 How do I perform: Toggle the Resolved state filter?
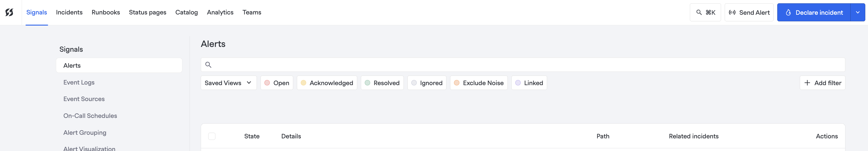(x=382, y=83)
